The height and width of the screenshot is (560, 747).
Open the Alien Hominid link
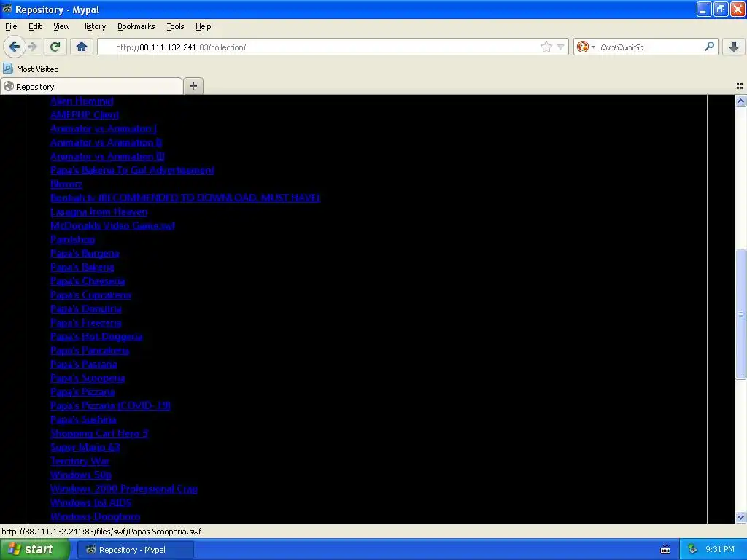click(x=82, y=101)
